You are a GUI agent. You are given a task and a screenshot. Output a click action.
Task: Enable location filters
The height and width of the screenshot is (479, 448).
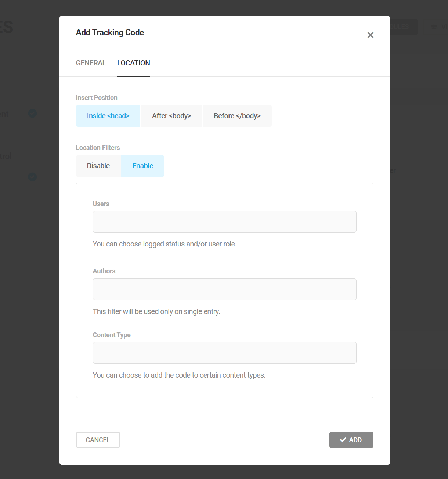pos(143,166)
